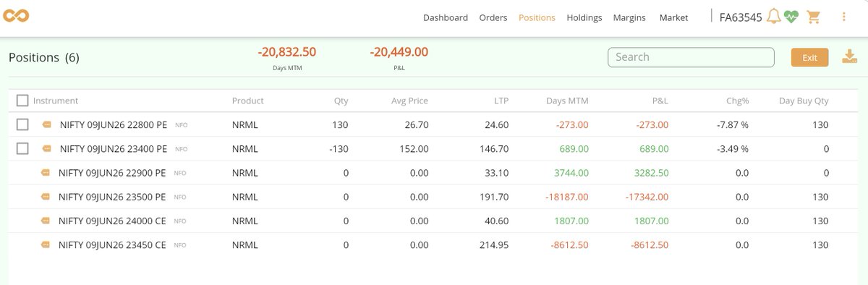
Task: Click the infinity logo icon
Action: click(16, 16)
